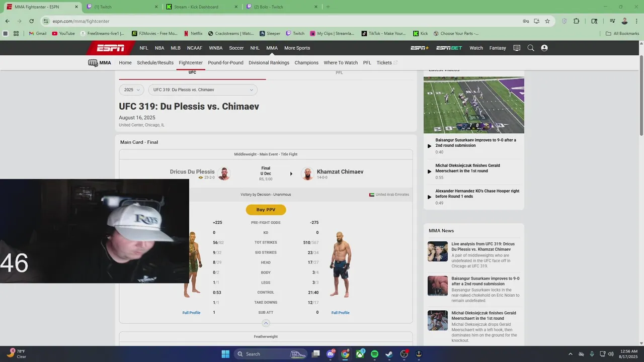
Task: Open the Chrome three-dot menu
Action: click(x=636, y=21)
